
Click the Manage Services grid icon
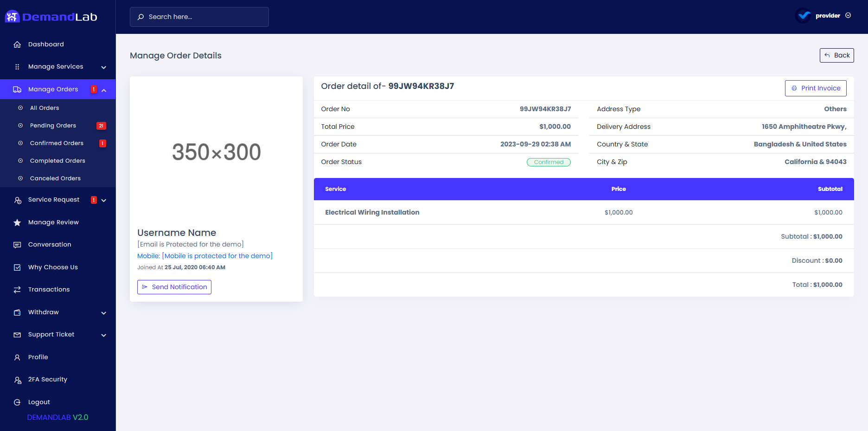coord(17,66)
